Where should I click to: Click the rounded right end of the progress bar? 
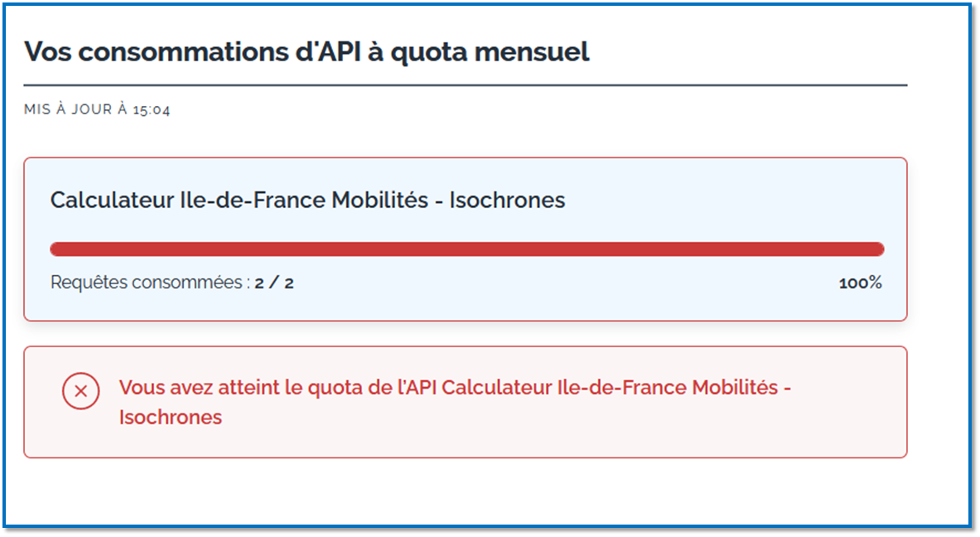tap(878, 249)
